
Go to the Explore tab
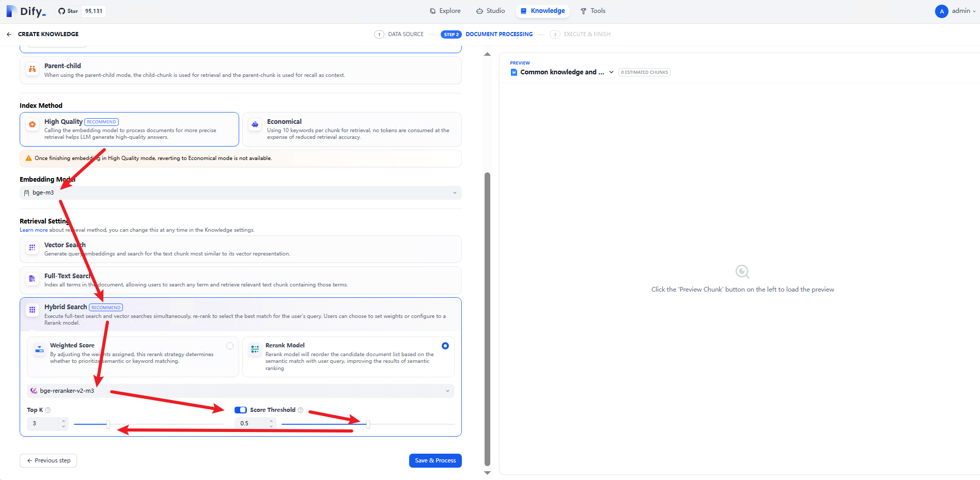[445, 11]
